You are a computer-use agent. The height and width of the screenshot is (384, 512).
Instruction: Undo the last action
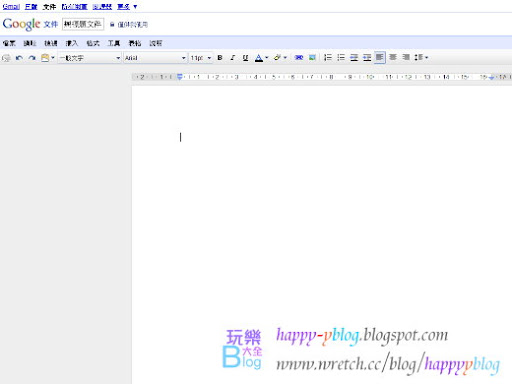[19, 58]
